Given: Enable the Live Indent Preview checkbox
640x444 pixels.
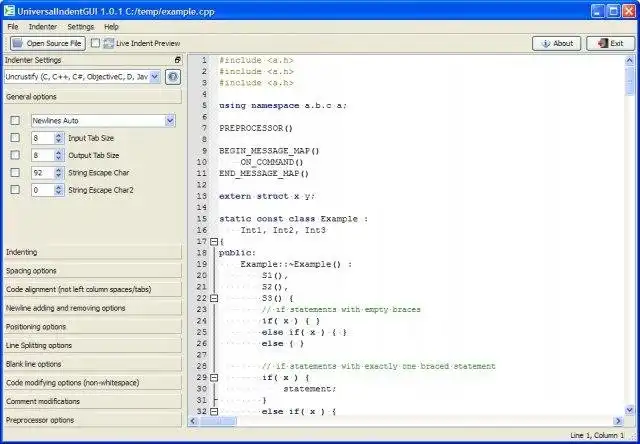Looking at the screenshot, I should (96, 44).
